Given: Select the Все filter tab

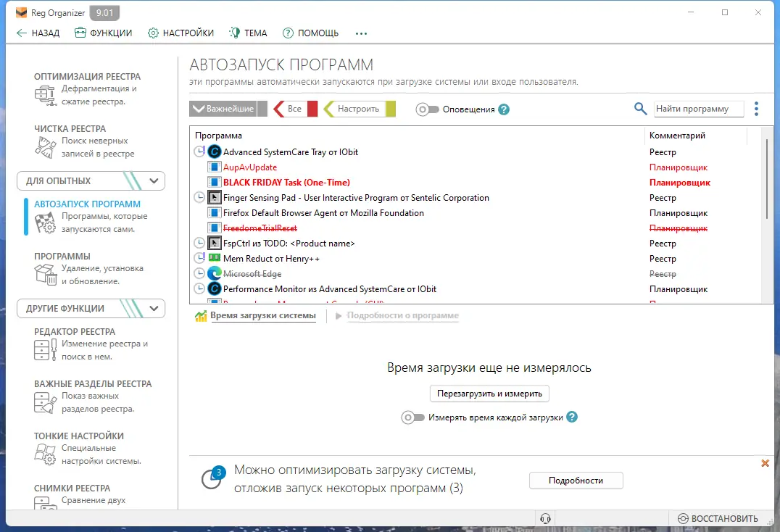Looking at the screenshot, I should pyautogui.click(x=295, y=109).
